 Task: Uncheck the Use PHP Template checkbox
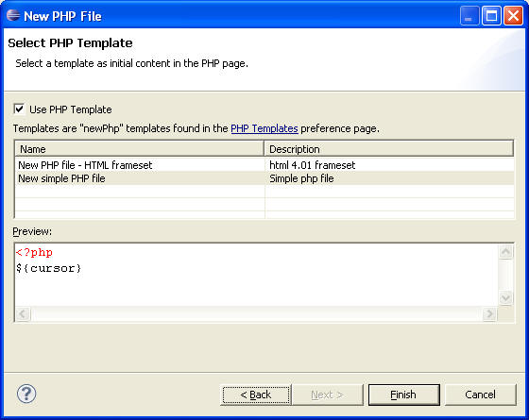pos(19,109)
